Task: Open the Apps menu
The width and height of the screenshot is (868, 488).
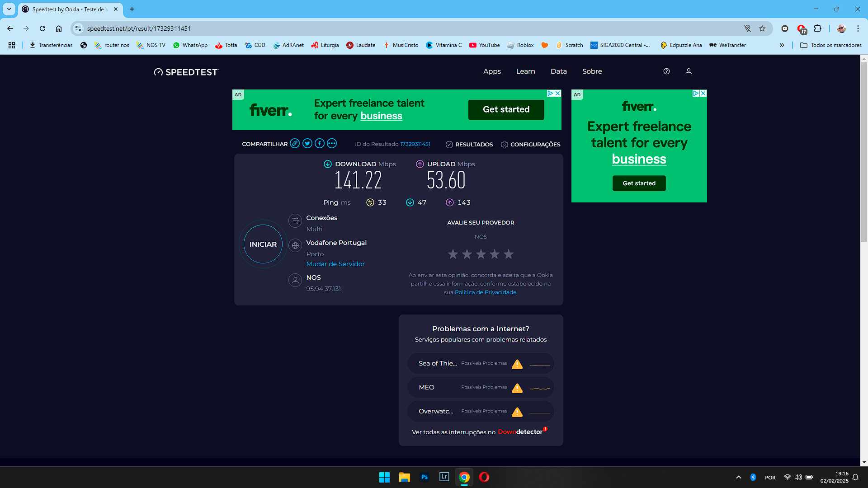Action: [x=492, y=71]
